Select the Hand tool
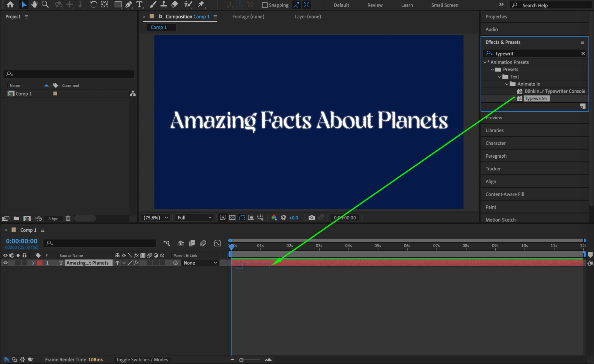 [34, 4]
